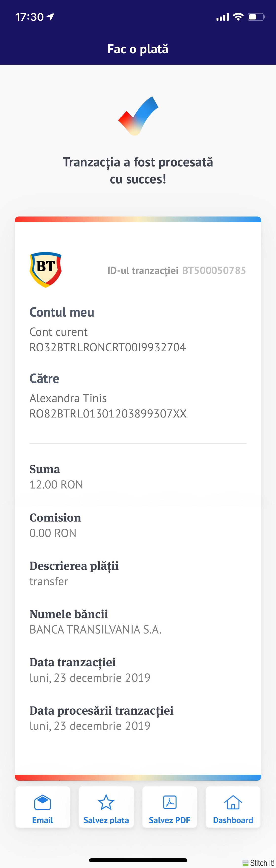Screen dimensions: 276x868
Task: Tap the Email envelope icon
Action: pyautogui.click(x=42, y=802)
